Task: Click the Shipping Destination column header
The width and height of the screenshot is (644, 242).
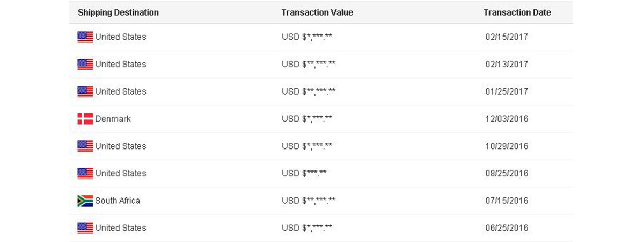Action: tap(118, 12)
